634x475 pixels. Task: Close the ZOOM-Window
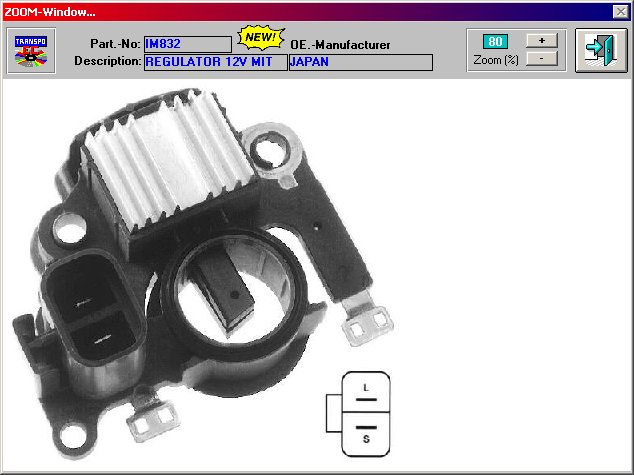pos(621,12)
